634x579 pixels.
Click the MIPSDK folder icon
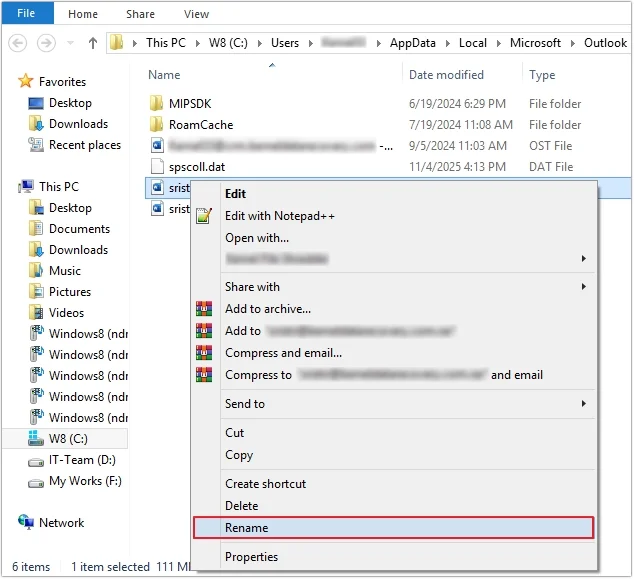[156, 104]
